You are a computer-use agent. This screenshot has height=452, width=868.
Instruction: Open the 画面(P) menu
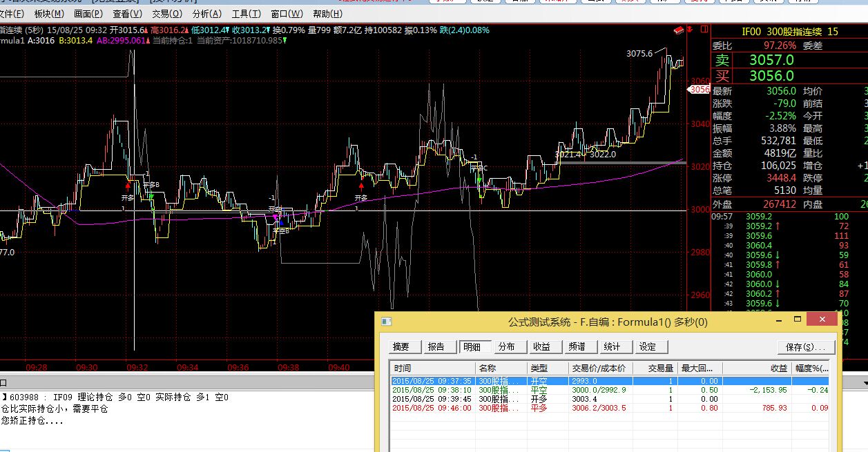[x=88, y=14]
